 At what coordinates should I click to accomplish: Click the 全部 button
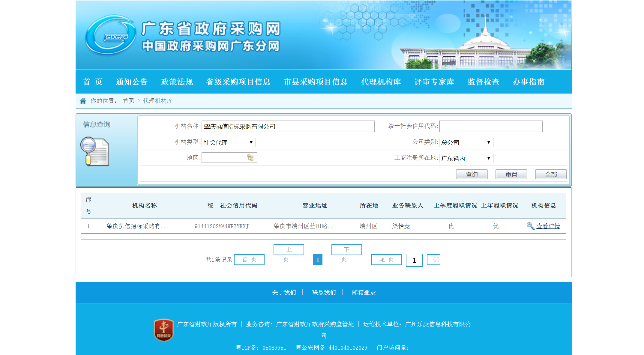coord(551,175)
